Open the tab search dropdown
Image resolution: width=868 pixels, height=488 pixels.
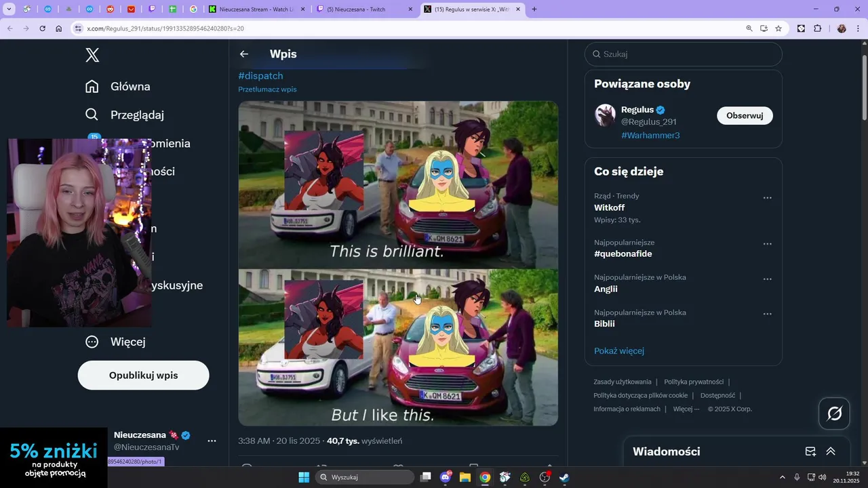pos(9,9)
